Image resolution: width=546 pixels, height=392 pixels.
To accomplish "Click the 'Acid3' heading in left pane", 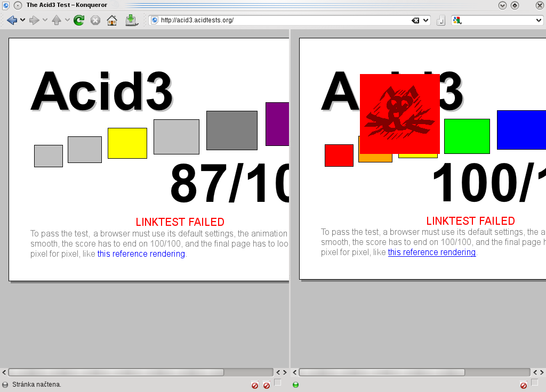I will 102,91.
